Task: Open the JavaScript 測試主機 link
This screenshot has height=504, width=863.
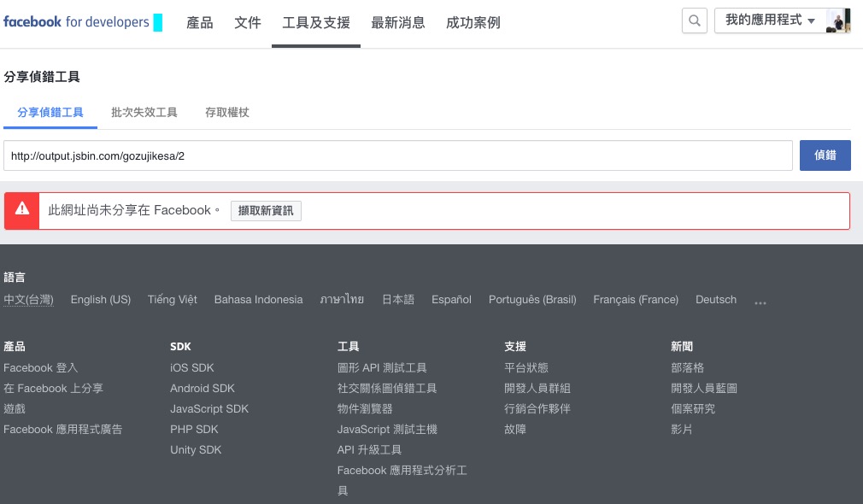Action: coord(387,429)
